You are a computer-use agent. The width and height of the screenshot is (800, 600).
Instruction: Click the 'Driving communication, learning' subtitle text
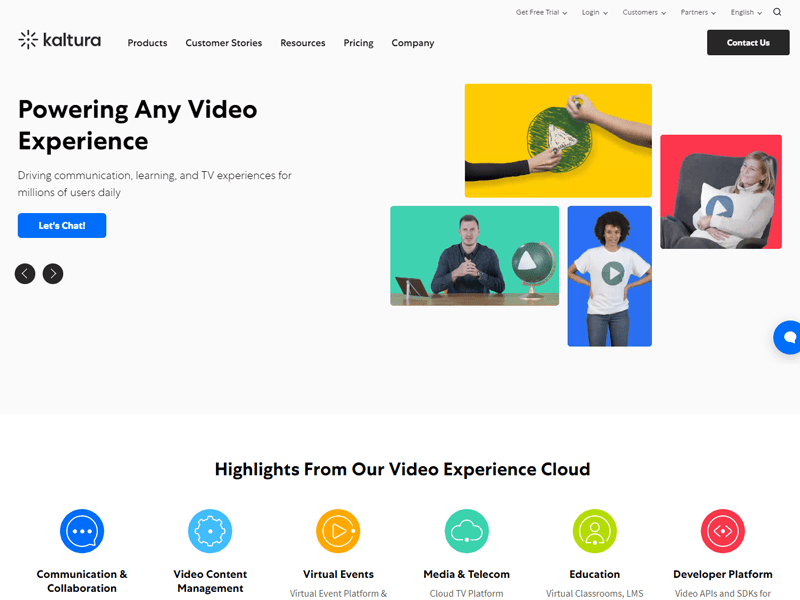point(155,184)
